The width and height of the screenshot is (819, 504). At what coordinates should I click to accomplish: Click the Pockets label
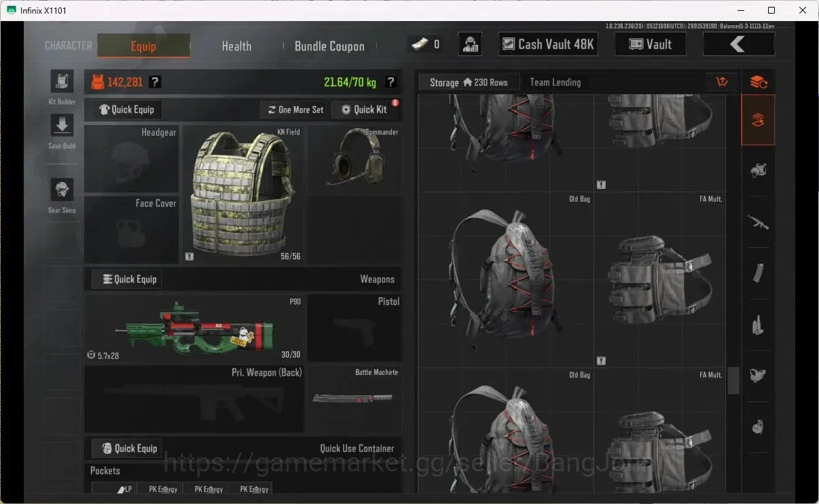click(105, 471)
